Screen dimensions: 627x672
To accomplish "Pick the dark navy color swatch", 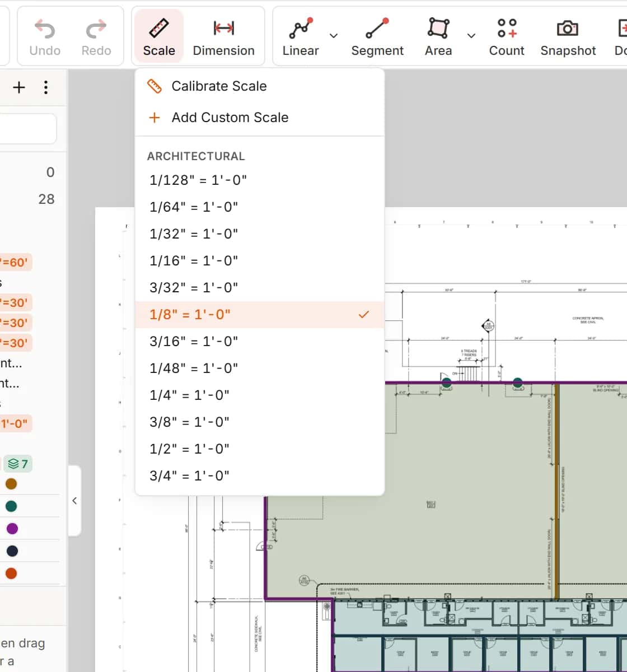I will coord(12,551).
